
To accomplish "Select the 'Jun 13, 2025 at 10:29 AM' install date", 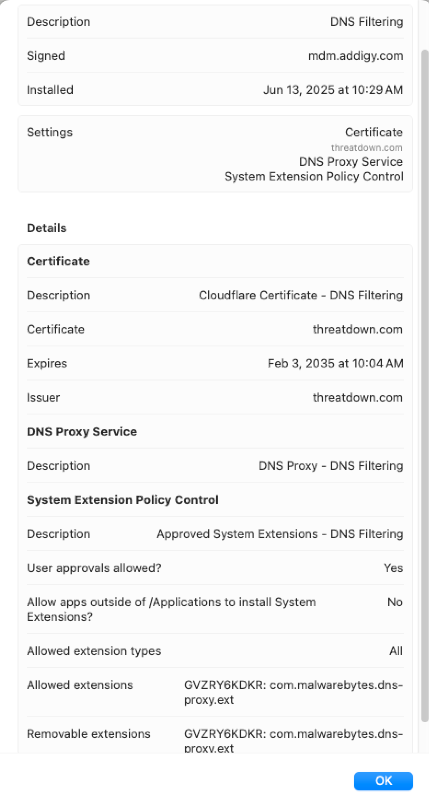I will pyautogui.click(x=333, y=90).
